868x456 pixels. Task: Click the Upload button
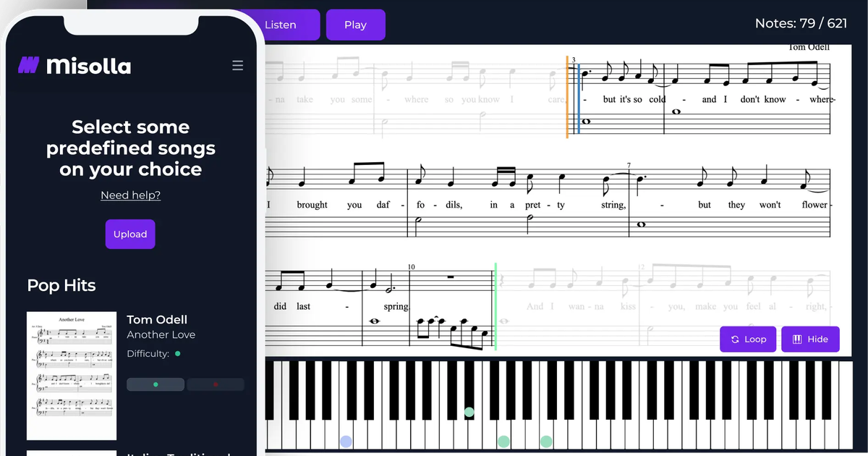(130, 234)
